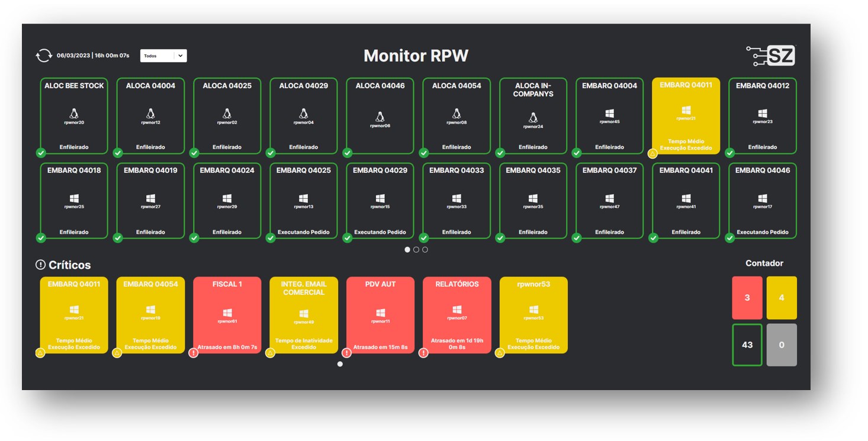Click red alert icon on RELATÓRIOS card

pyautogui.click(x=423, y=353)
